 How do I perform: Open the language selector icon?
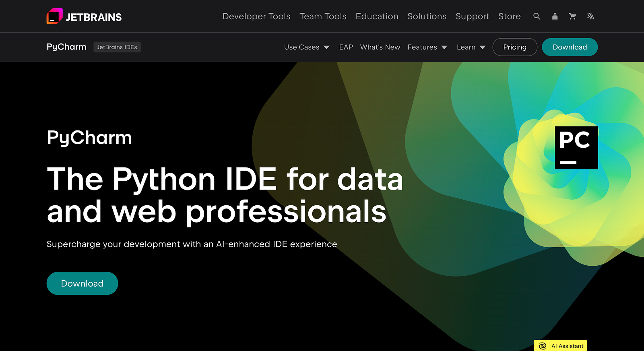coord(590,17)
